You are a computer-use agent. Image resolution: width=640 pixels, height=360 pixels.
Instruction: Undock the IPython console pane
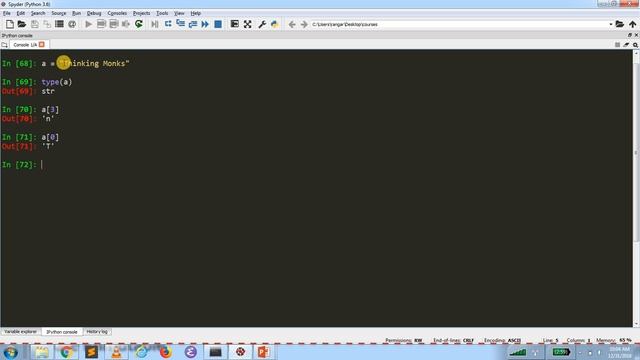click(x=630, y=35)
